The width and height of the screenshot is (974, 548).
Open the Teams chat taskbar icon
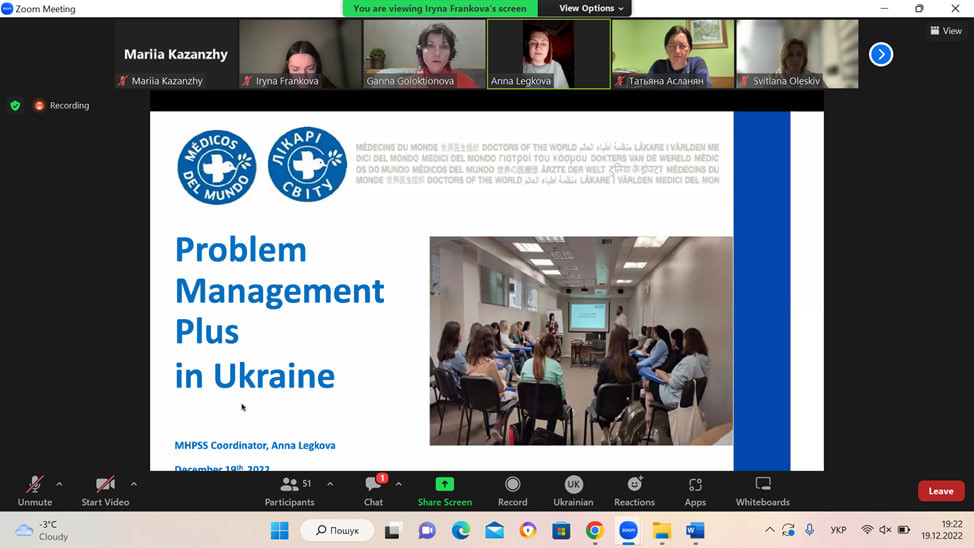click(427, 531)
